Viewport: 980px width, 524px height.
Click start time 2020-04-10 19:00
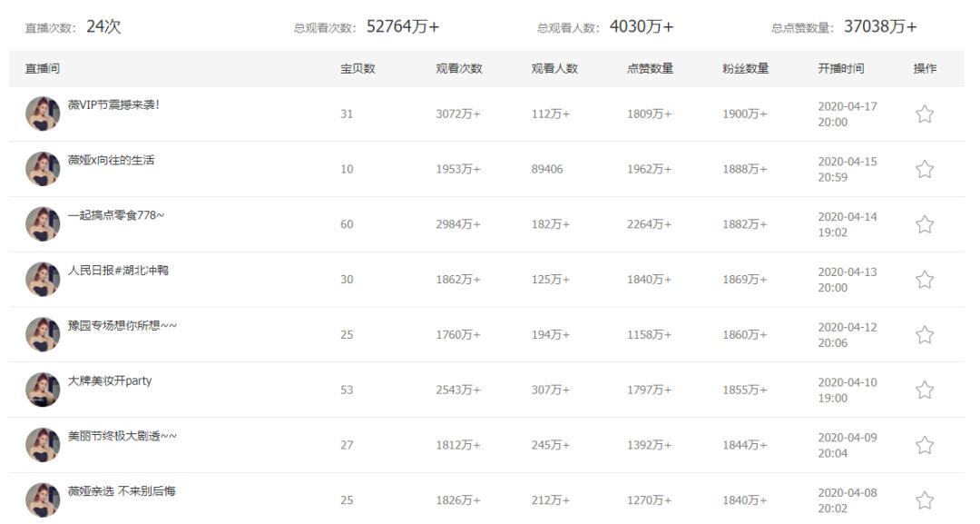coord(848,390)
